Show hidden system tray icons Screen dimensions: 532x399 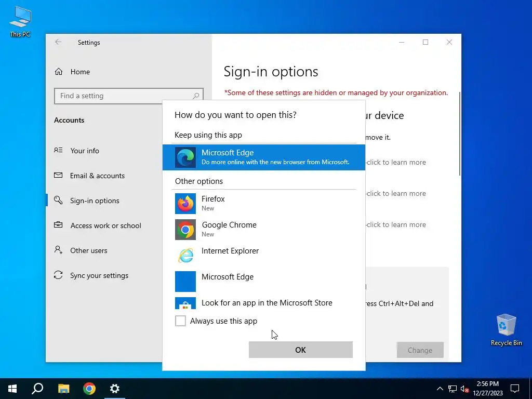(x=440, y=389)
